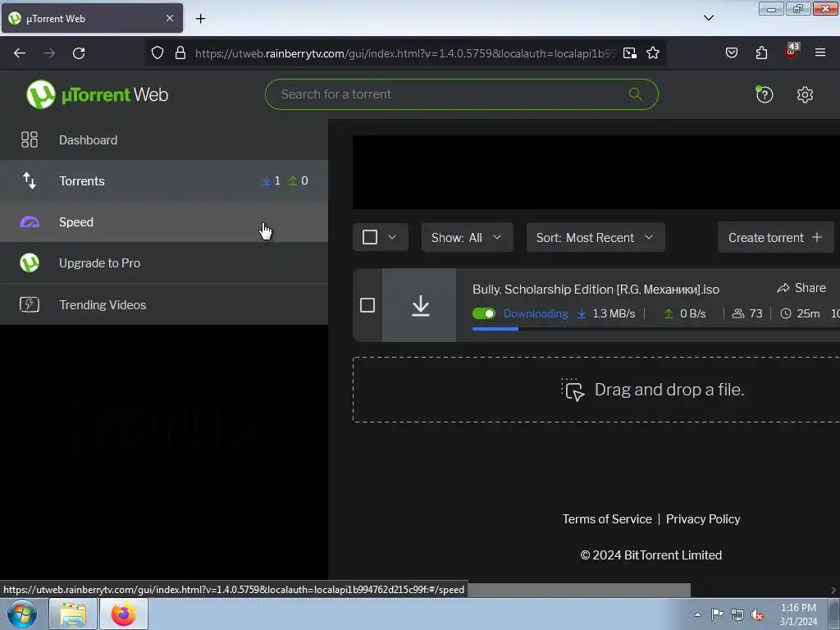
Task: Click the Pocket save icon
Action: pos(731,52)
